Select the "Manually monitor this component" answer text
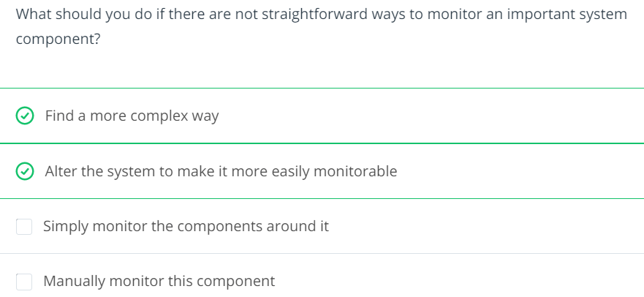The width and height of the screenshot is (644, 297). click(159, 281)
